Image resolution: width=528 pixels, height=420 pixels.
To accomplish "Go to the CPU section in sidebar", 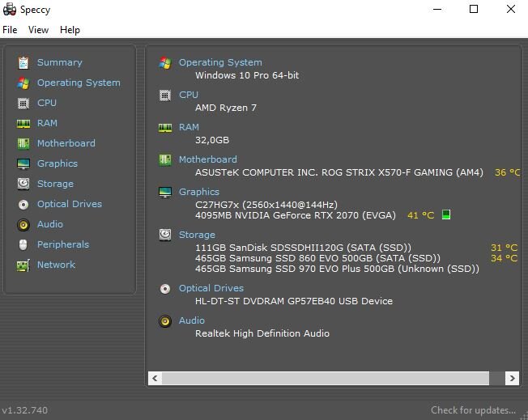I will [47, 103].
